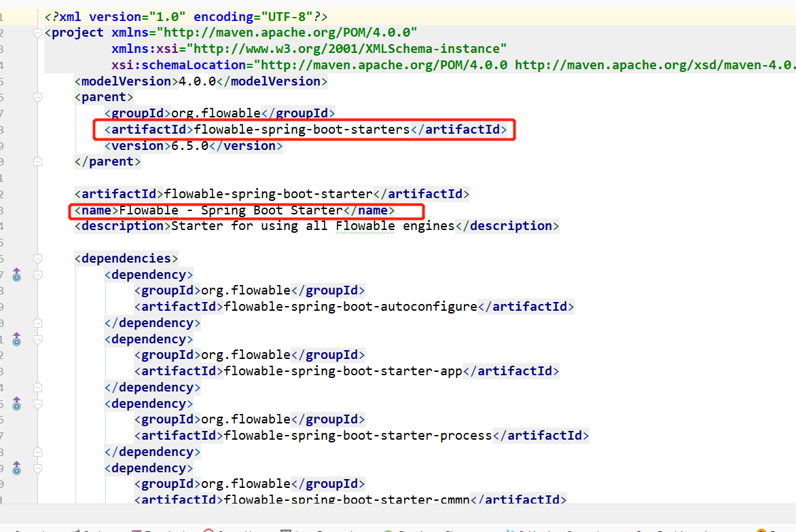Click org.flowable groupId in the starter-process dependency
This screenshot has width=796, height=532.
[x=246, y=419]
